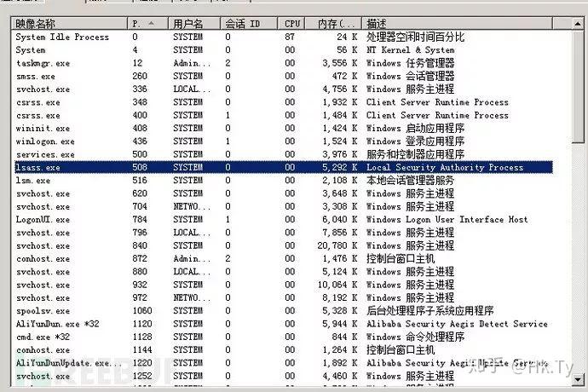Select svchost.exe with PID 932
The width and height of the screenshot is (588, 392).
pyautogui.click(x=284, y=285)
